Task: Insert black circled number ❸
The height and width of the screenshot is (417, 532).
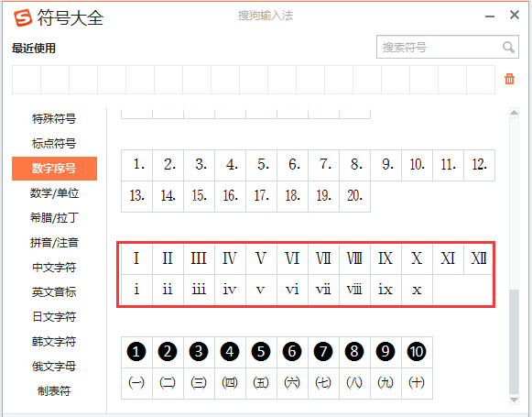Action: coord(199,352)
